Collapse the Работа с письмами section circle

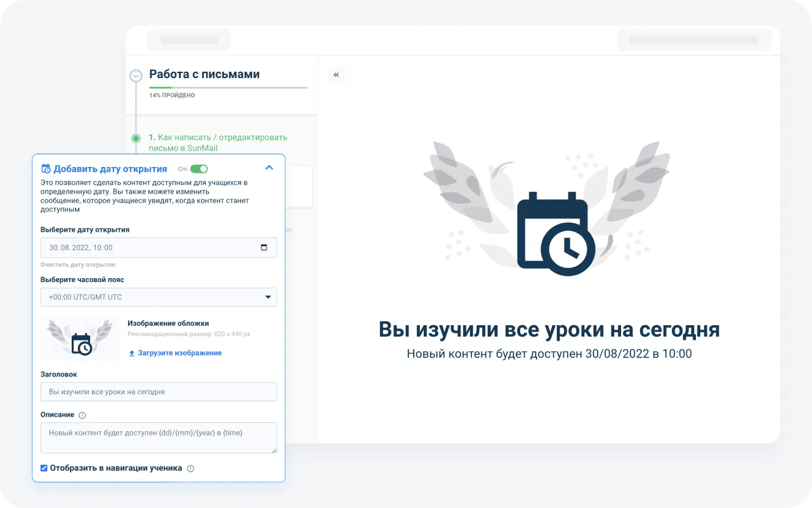[136, 76]
